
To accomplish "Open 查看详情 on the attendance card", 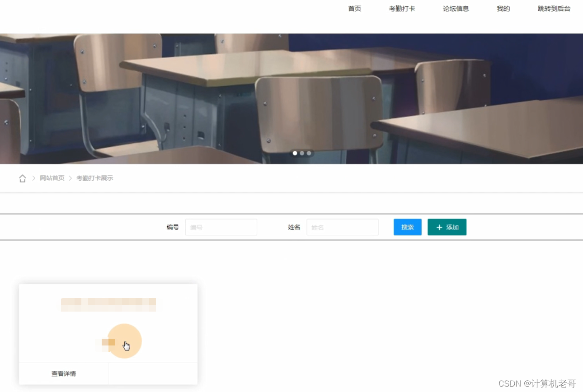I will pos(63,373).
